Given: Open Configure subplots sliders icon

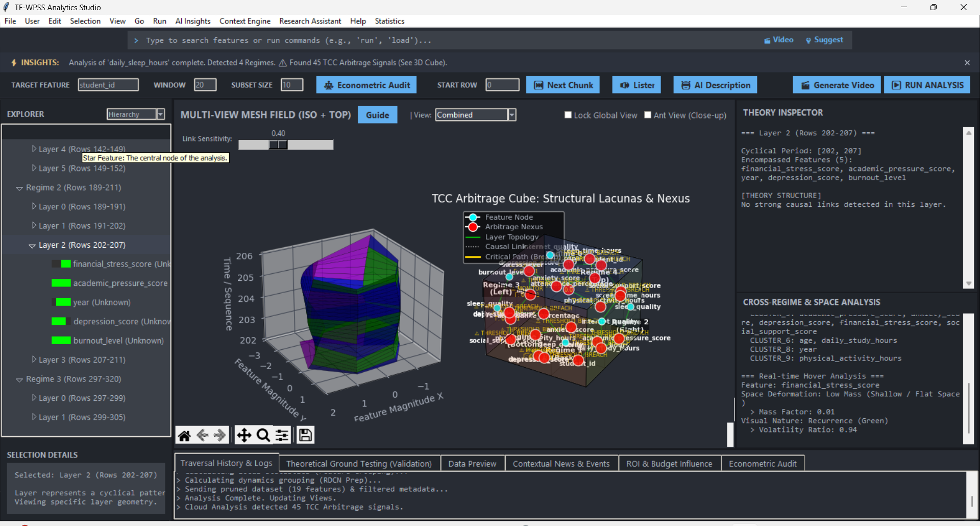Looking at the screenshot, I should pyautogui.click(x=282, y=435).
